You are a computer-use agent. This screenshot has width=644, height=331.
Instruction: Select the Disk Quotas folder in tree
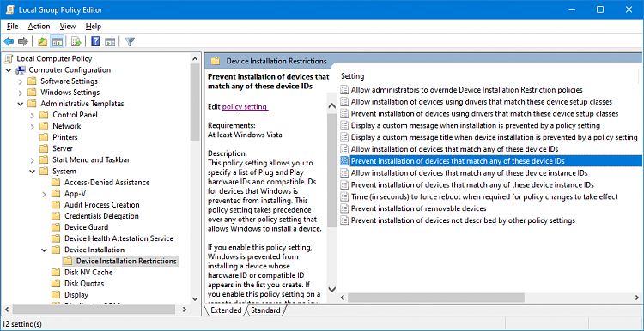84,284
